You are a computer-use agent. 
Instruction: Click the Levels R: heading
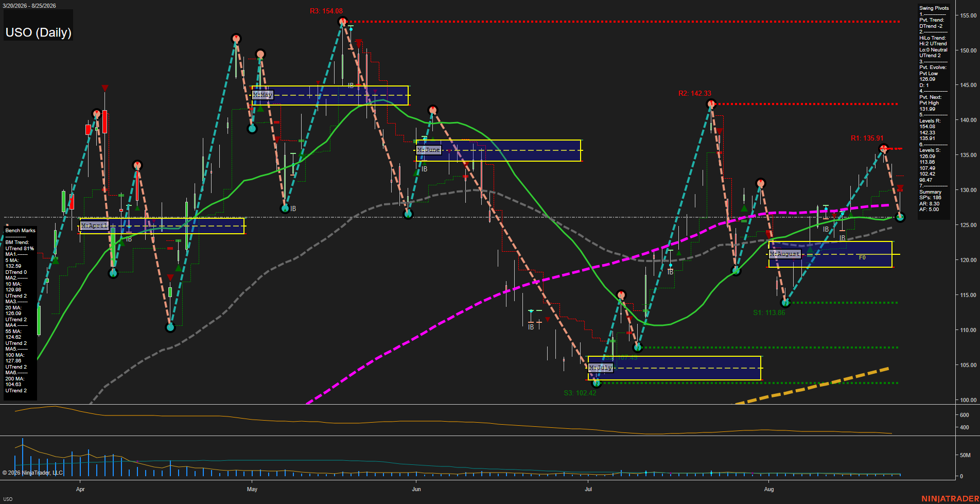pos(930,121)
